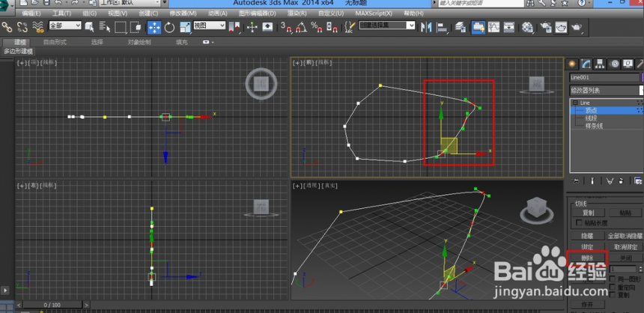Open the 工作区 workspace dropdown

[x=130, y=3]
